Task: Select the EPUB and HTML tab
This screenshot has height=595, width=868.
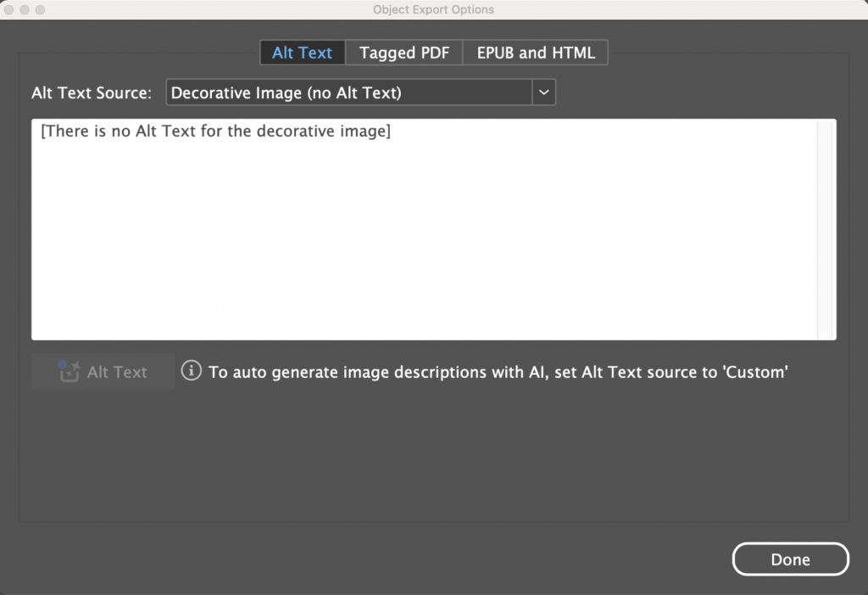Action: [x=536, y=53]
